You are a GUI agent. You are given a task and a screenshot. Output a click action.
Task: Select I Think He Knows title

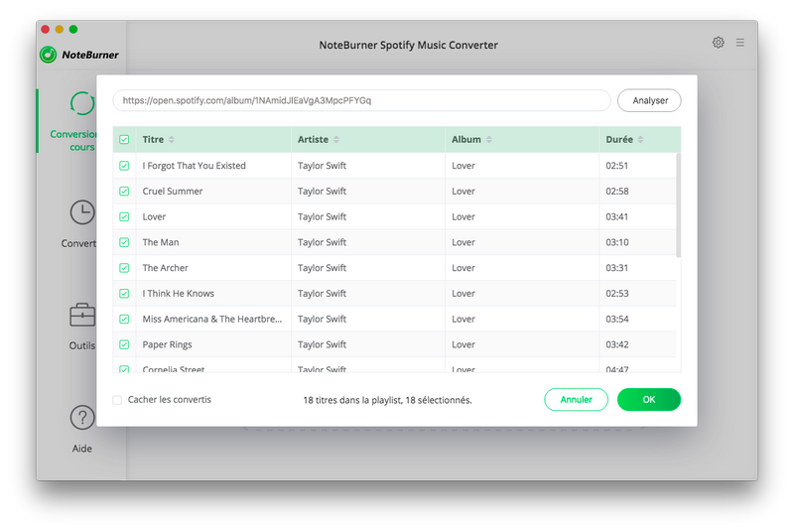click(x=179, y=294)
